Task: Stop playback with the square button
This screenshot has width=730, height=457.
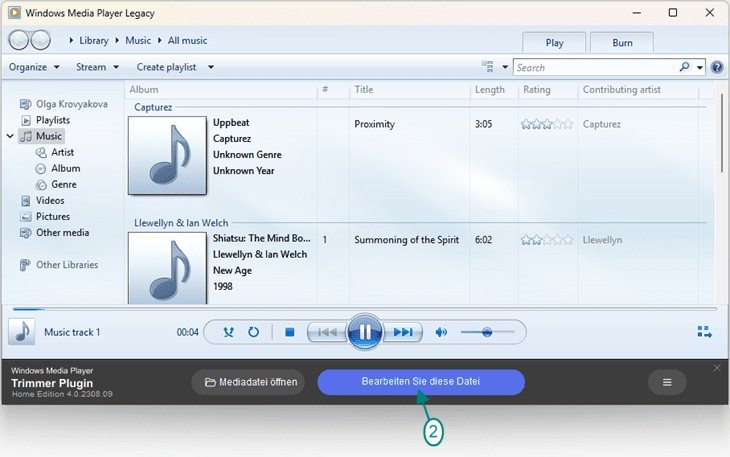Action: [x=290, y=332]
